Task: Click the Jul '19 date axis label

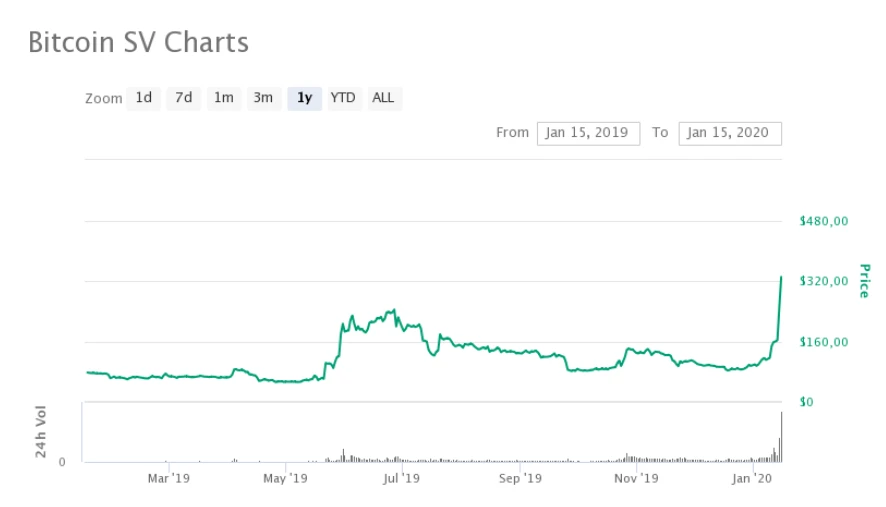Action: pos(402,479)
